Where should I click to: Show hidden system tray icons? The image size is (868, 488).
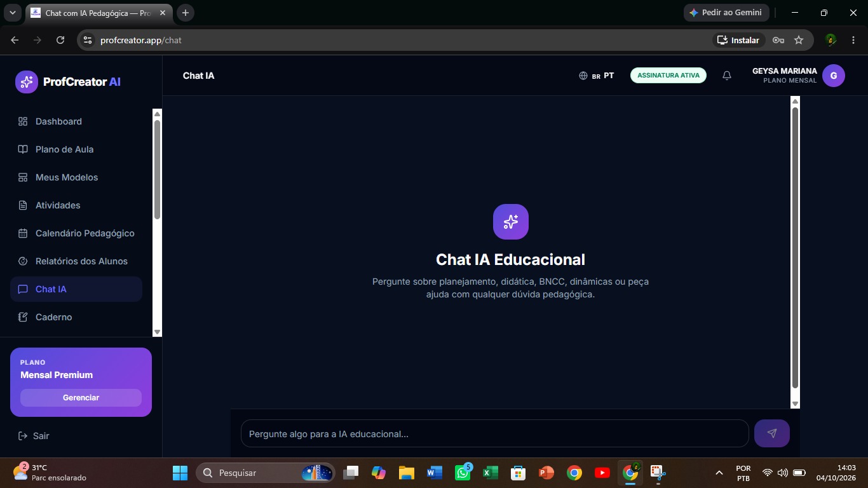[x=719, y=473]
